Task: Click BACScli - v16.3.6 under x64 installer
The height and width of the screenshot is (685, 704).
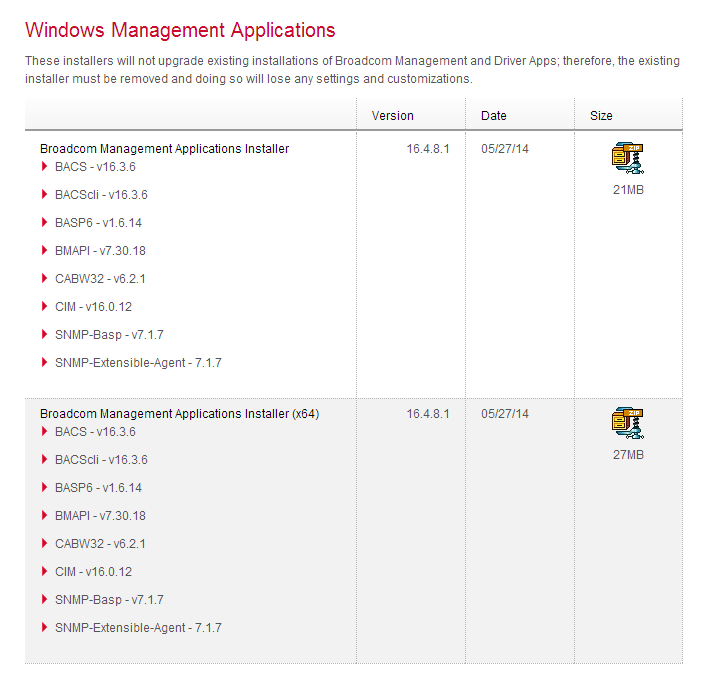Action: (101, 460)
